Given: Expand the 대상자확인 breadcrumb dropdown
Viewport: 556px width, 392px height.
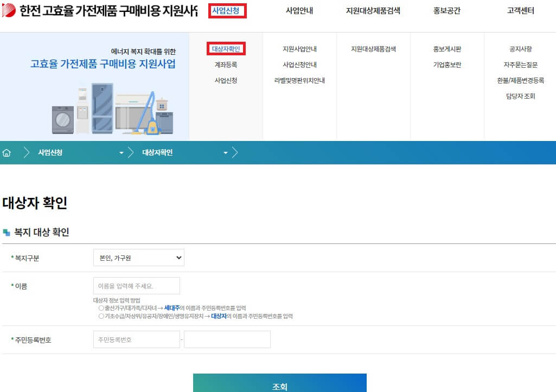Looking at the screenshot, I should pyautogui.click(x=225, y=153).
